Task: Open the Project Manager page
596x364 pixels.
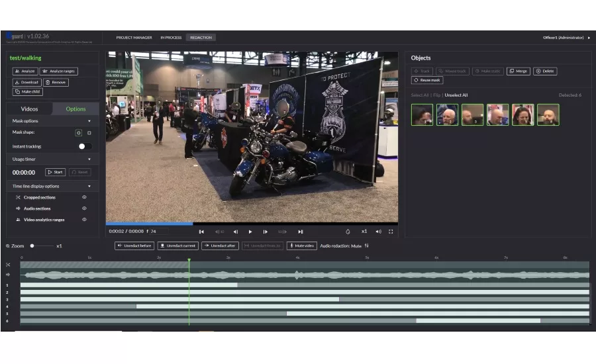Action: pos(134,38)
